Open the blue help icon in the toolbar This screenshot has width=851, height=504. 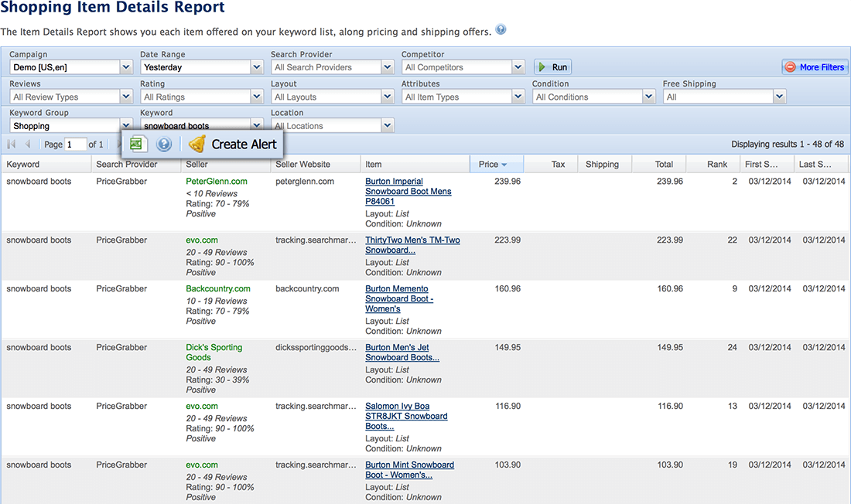164,145
